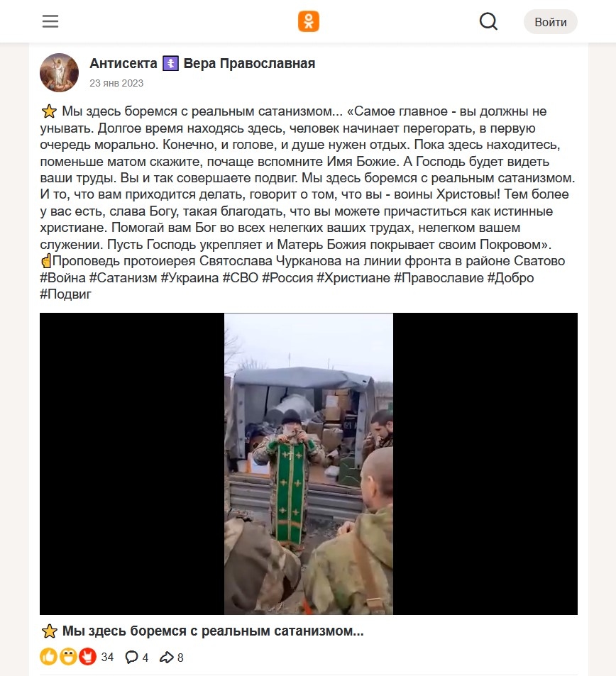Open the #Украина hashtag
Screen dimensions: 616x676
[189, 277]
